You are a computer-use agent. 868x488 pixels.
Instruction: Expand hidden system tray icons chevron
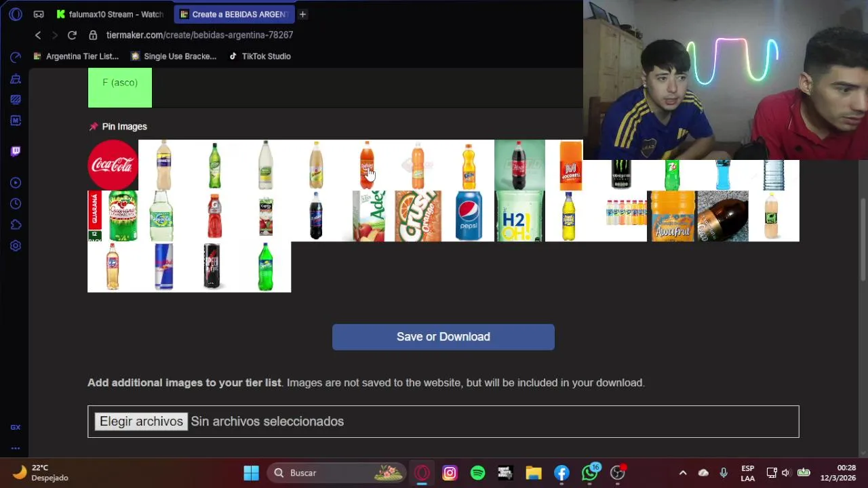tap(683, 472)
